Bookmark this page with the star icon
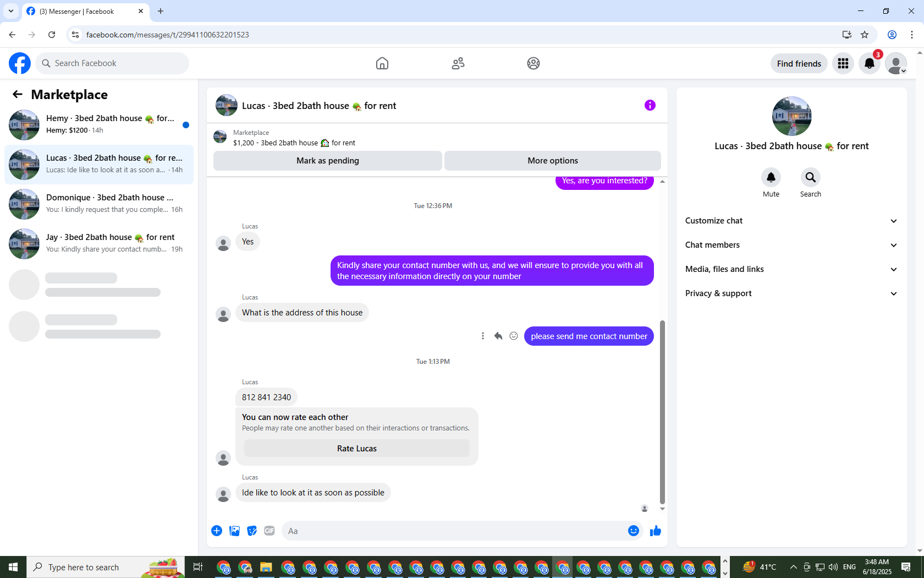The width and height of the screenshot is (924, 578). click(865, 35)
